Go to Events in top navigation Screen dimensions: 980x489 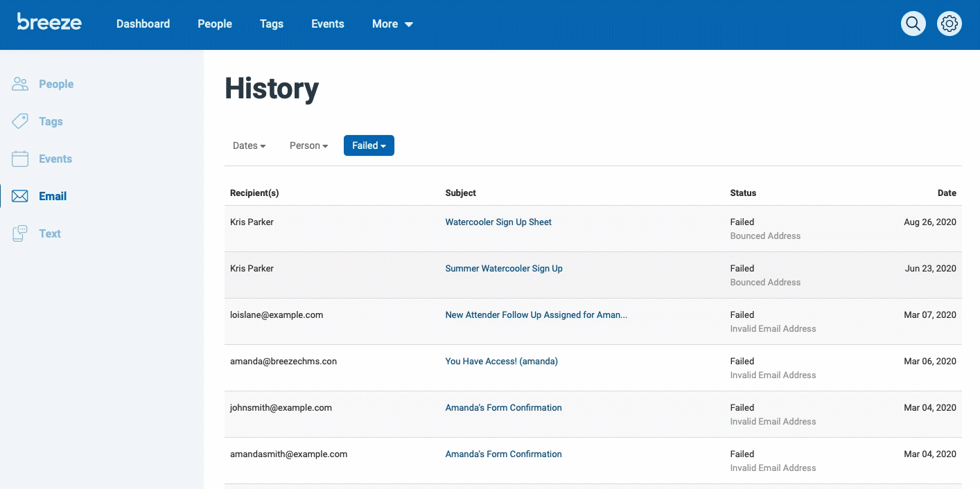coord(328,24)
